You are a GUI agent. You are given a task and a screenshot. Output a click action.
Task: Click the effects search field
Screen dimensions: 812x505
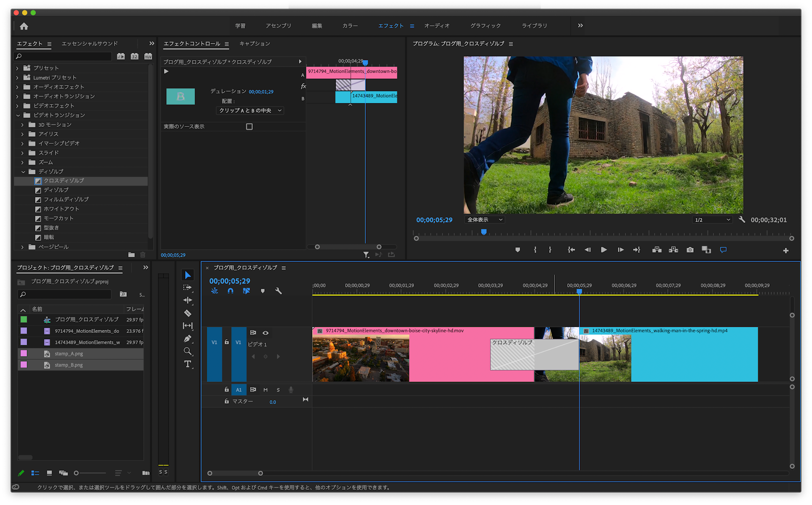[x=63, y=56]
